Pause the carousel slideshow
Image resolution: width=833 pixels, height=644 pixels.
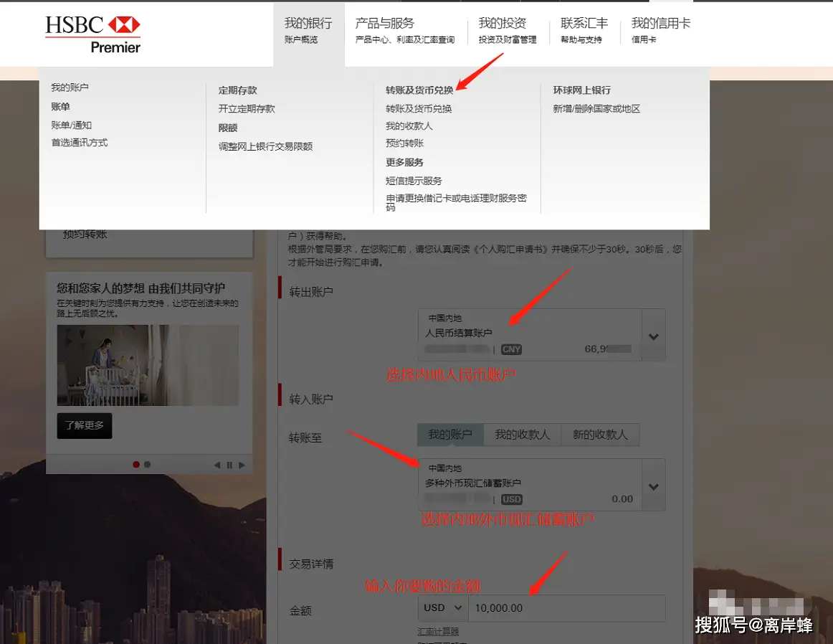[229, 465]
